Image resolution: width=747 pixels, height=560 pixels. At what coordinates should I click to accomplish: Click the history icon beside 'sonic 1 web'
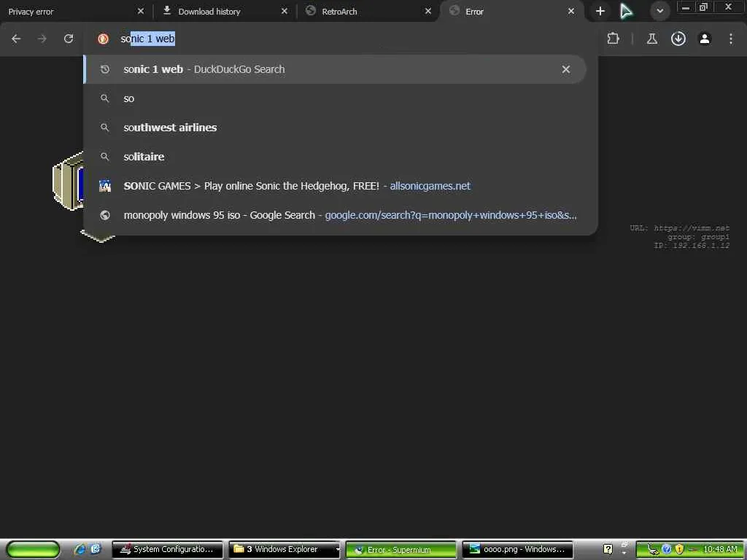[105, 69]
